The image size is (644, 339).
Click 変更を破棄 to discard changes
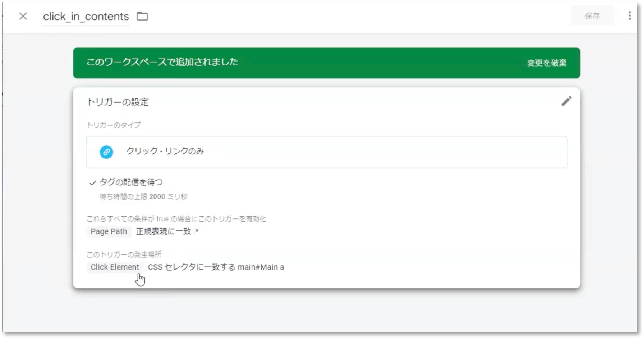click(547, 63)
